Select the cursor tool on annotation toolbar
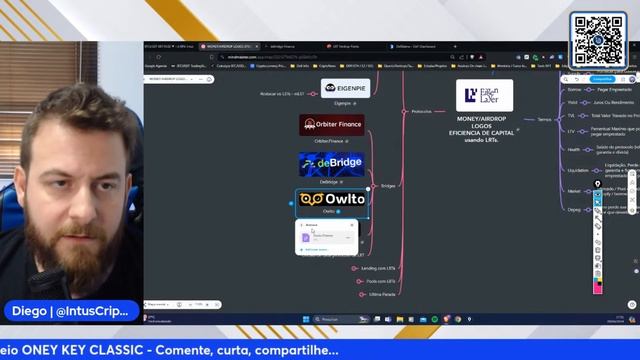 click(598, 202)
